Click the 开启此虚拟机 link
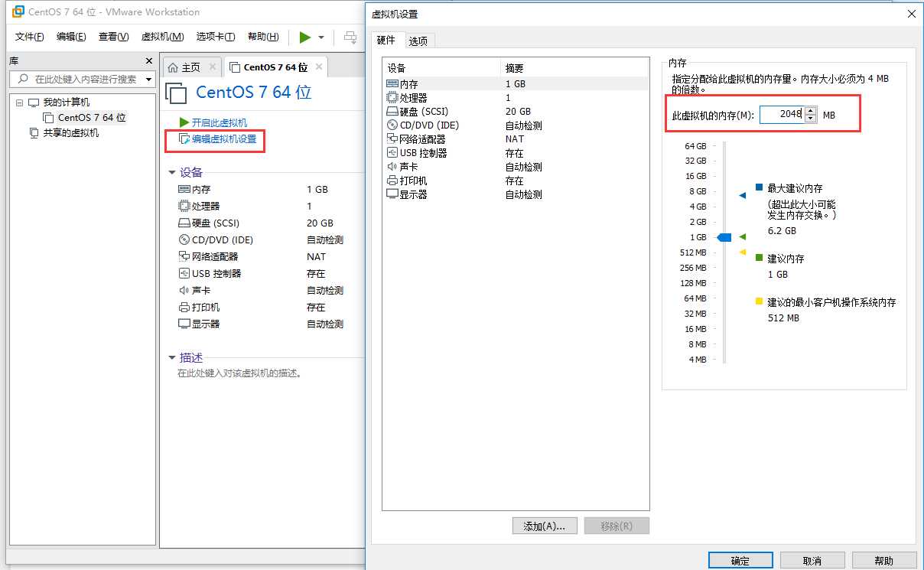This screenshot has width=924, height=570. pyautogui.click(x=219, y=122)
